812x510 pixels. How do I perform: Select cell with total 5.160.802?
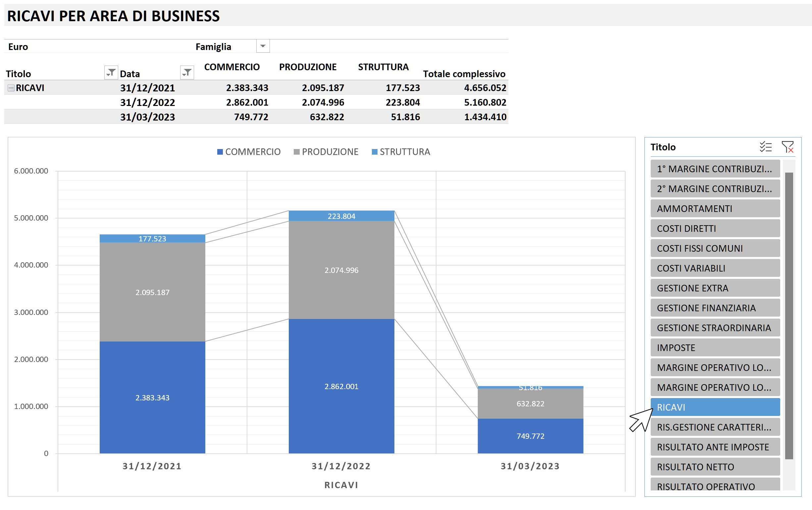pos(485,103)
